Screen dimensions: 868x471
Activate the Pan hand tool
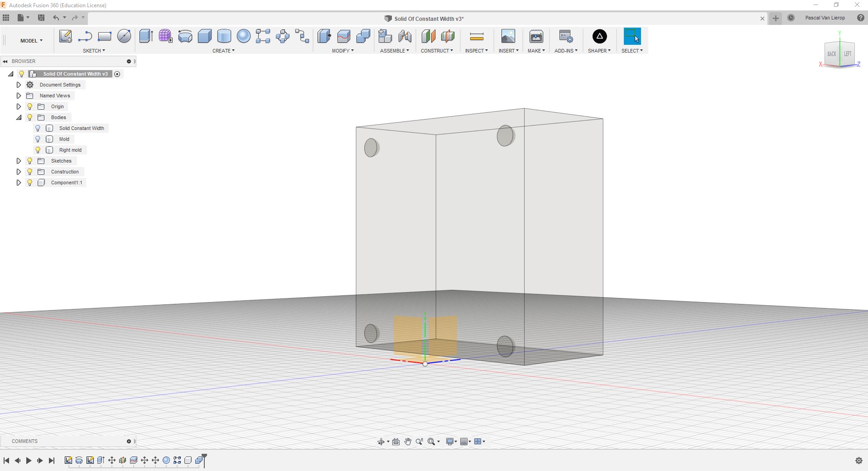pos(408,442)
